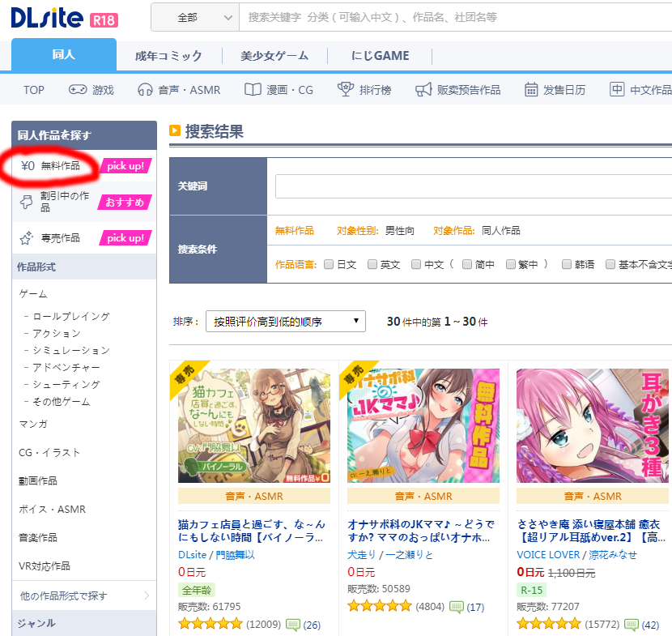Open the アクション subcategory
The height and width of the screenshot is (636, 672).
(57, 334)
